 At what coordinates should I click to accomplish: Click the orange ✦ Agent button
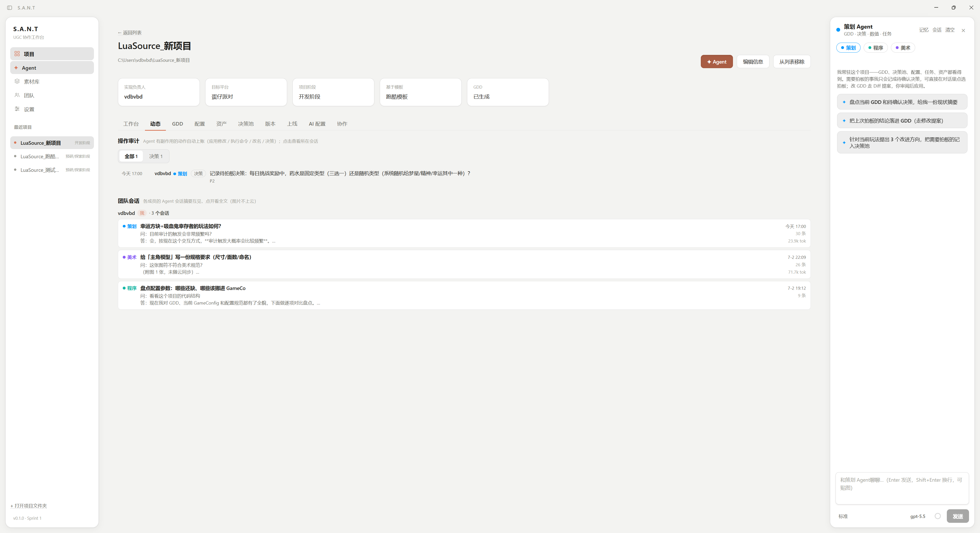[x=716, y=62]
